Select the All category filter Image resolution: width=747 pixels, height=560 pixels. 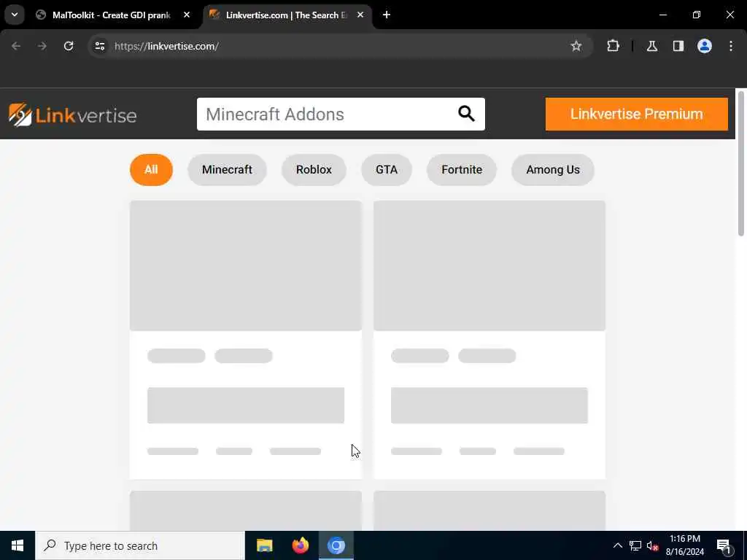click(x=151, y=169)
